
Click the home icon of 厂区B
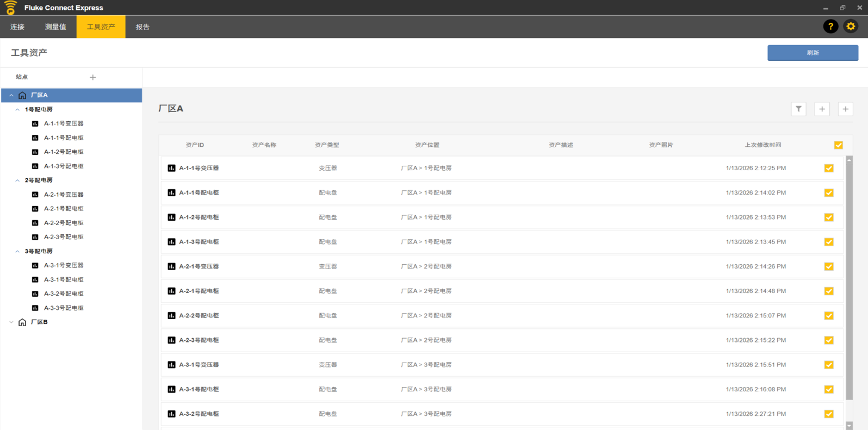[22, 322]
